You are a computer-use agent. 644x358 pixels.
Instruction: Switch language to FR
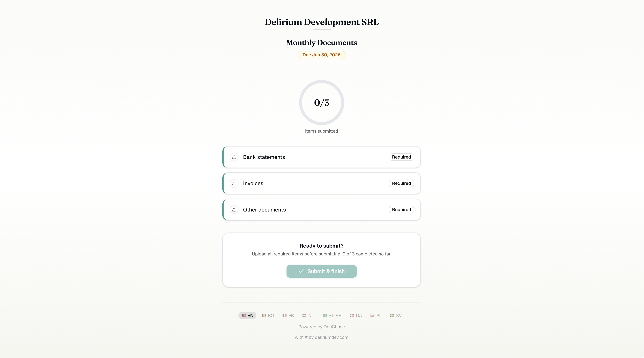[x=288, y=316]
